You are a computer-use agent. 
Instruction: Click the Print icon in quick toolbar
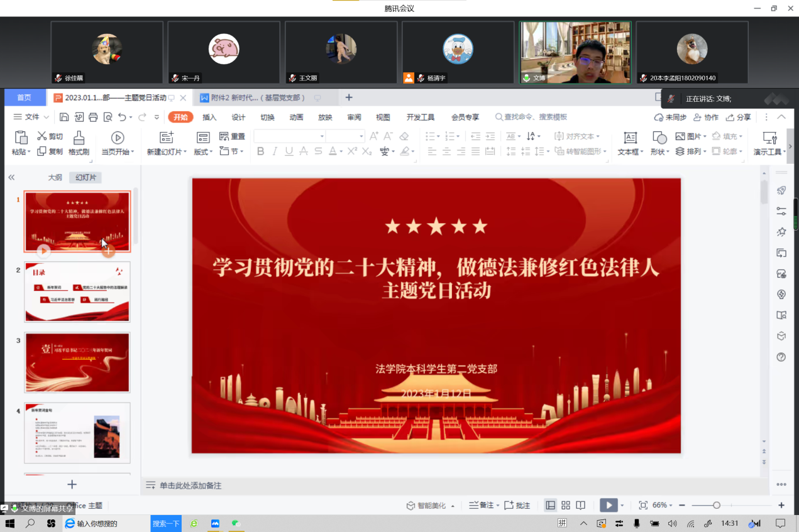pos(93,117)
